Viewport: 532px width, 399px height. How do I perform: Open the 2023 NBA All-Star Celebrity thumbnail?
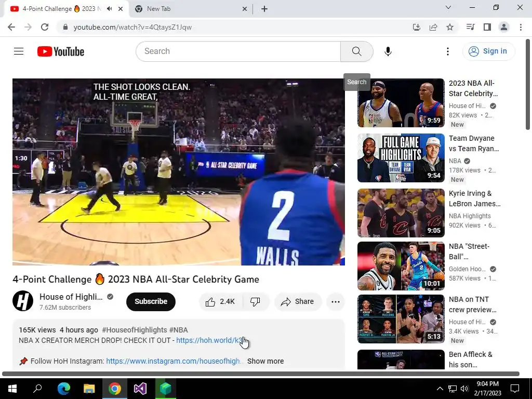click(x=401, y=103)
